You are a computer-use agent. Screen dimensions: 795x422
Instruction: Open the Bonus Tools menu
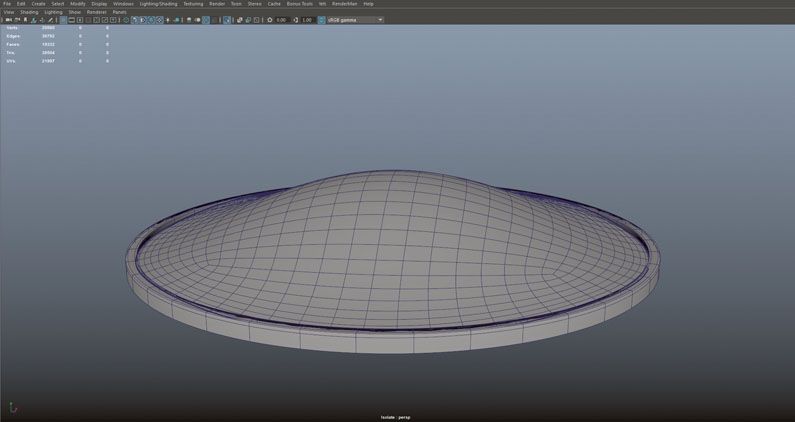300,4
